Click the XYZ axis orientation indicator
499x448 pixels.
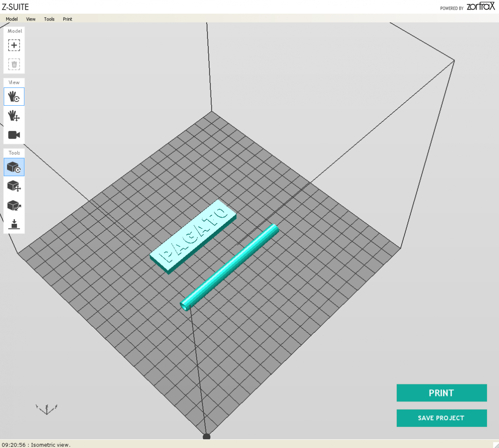click(47, 409)
